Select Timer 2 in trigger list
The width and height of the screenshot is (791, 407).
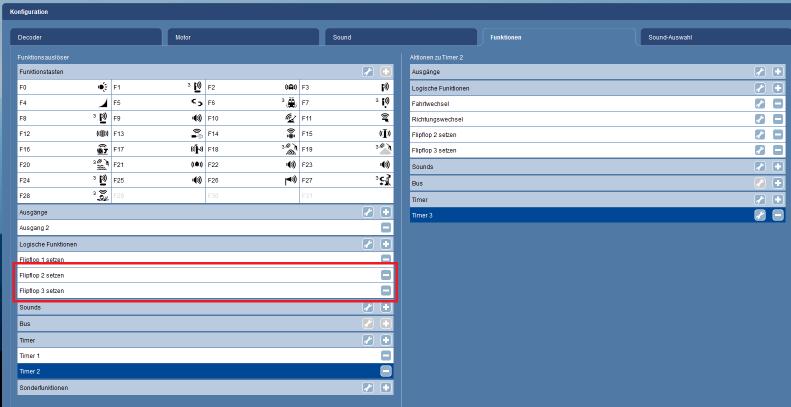tap(190, 371)
